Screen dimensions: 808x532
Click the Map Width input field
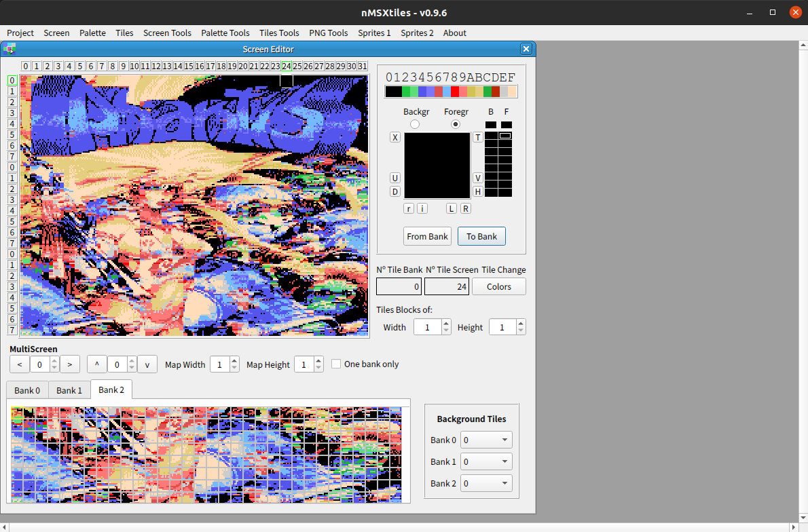220,364
